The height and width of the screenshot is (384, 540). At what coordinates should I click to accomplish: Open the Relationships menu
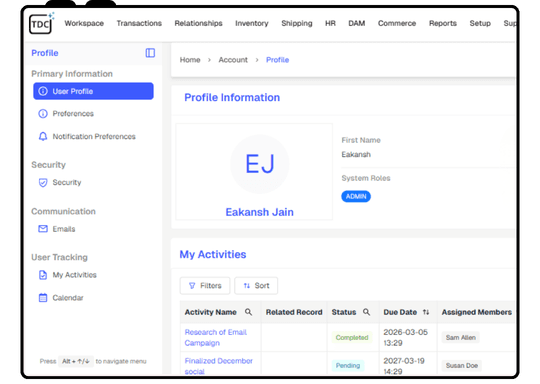pos(198,23)
